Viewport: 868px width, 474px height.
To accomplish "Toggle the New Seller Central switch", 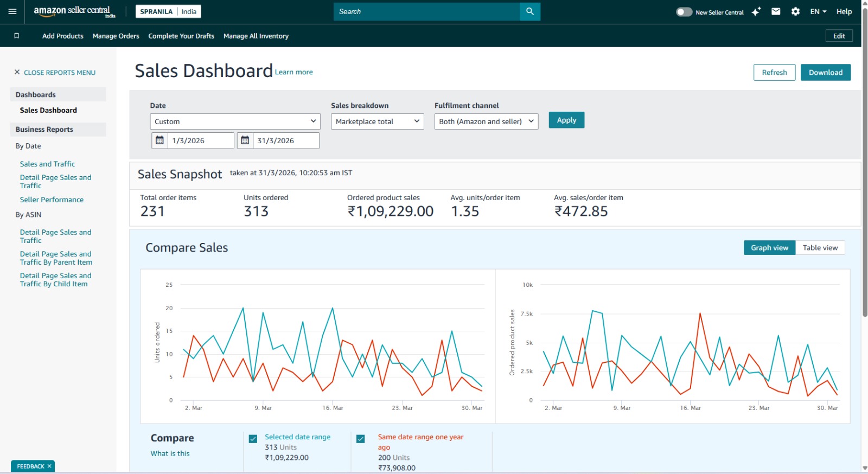I will click(x=684, y=12).
